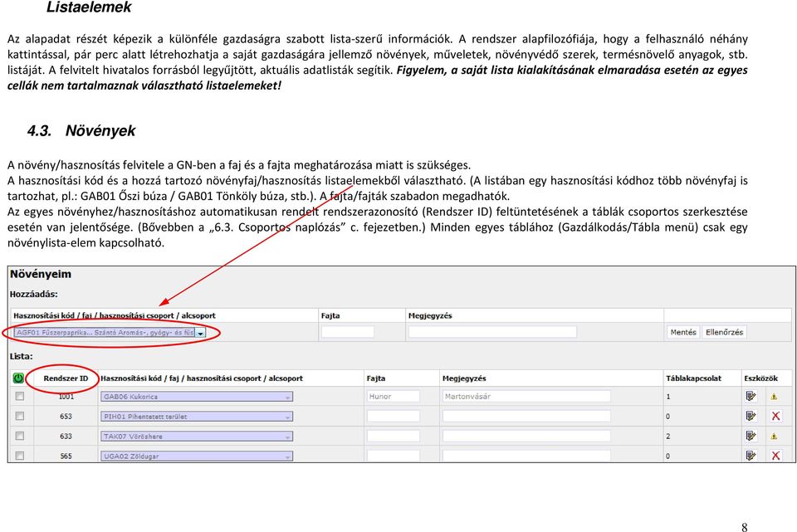The image size is (797, 532).
Task: Click the Növényeim panel title
Action: [41, 275]
